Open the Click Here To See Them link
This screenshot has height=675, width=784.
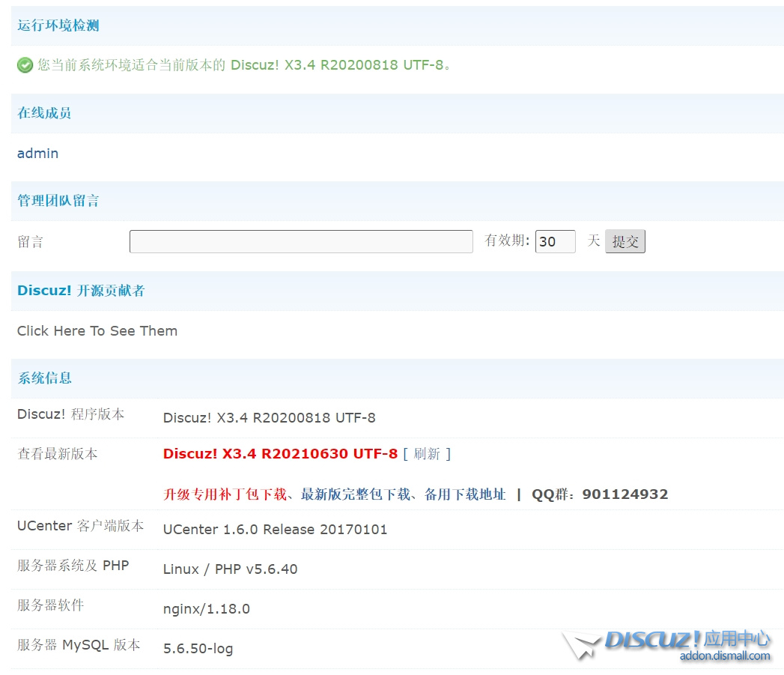pyautogui.click(x=97, y=330)
